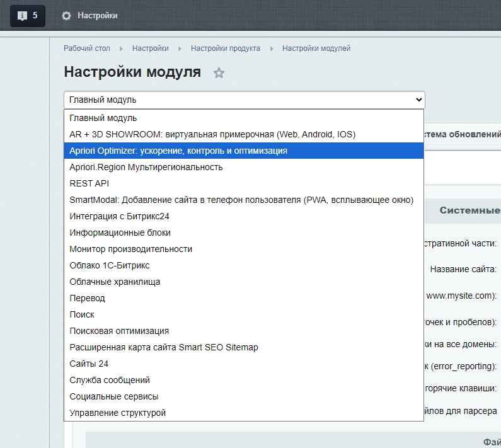Choose Поисковая оптимизация module option
501x448 pixels.
coord(119,331)
